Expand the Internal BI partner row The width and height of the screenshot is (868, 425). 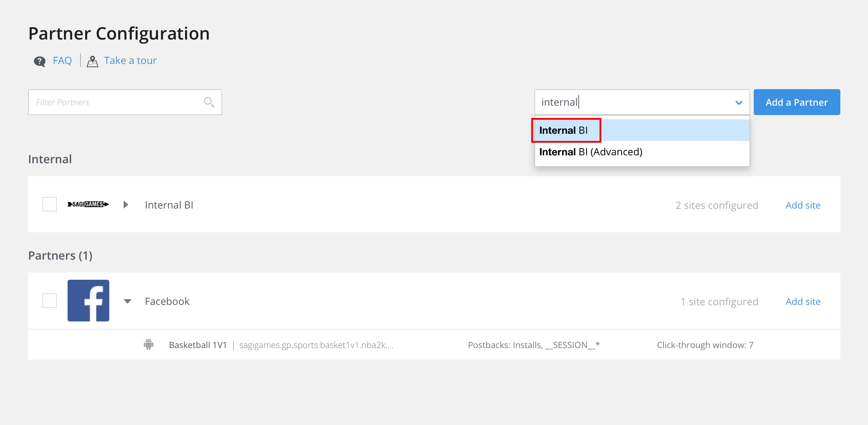click(x=126, y=205)
